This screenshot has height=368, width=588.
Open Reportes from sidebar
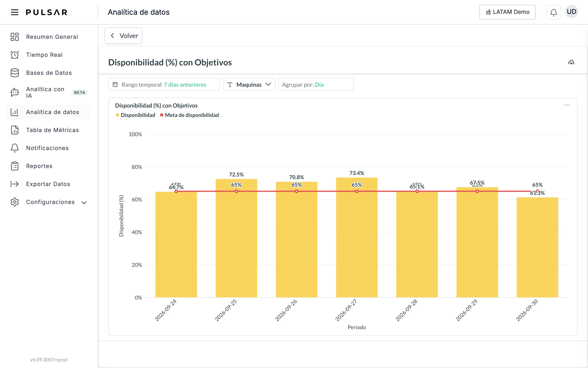point(49,166)
